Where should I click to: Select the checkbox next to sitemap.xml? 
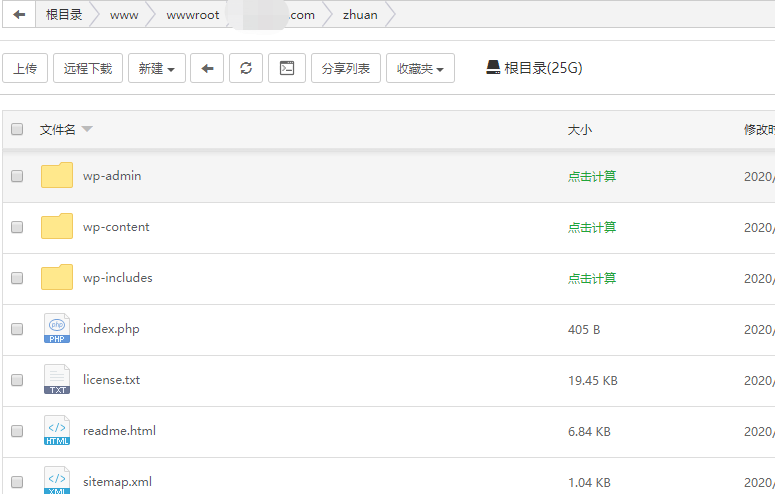[17, 482]
